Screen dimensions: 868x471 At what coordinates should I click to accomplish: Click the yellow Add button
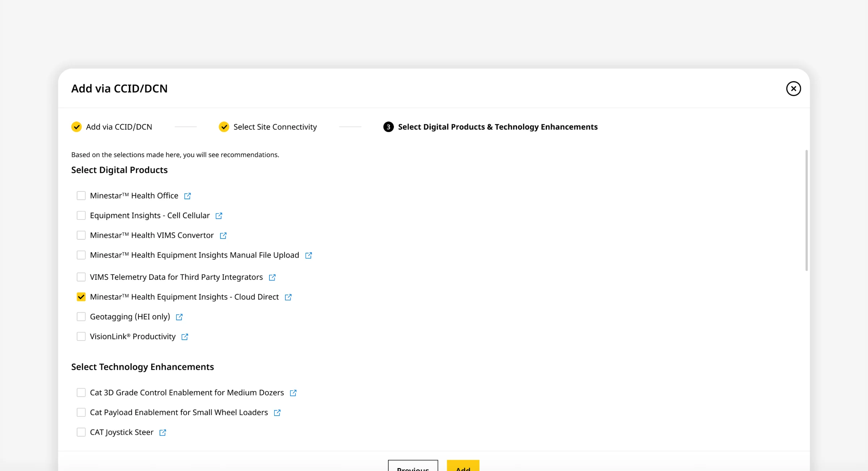click(x=463, y=466)
